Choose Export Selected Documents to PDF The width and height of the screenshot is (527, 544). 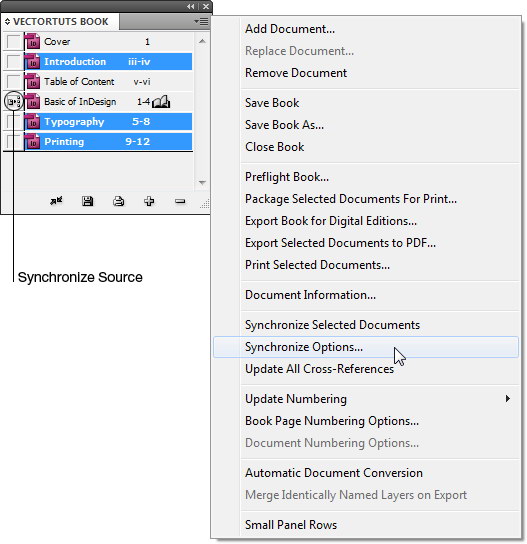366,243
